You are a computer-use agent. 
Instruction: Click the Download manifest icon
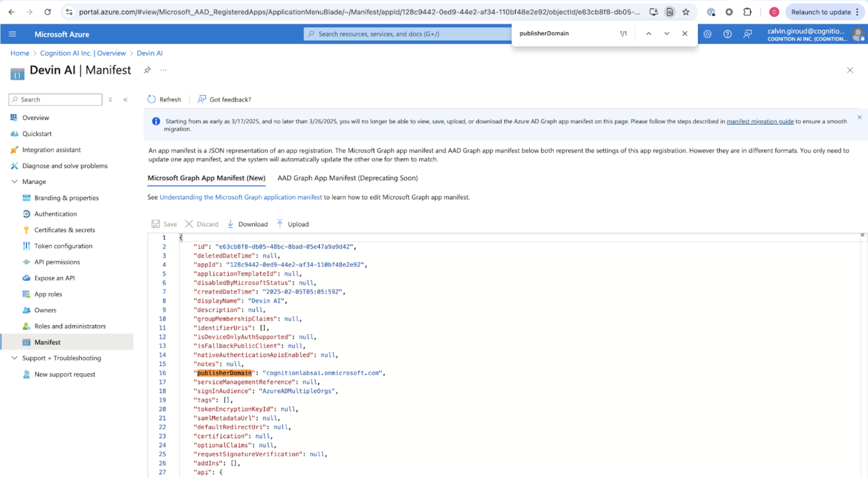(230, 224)
